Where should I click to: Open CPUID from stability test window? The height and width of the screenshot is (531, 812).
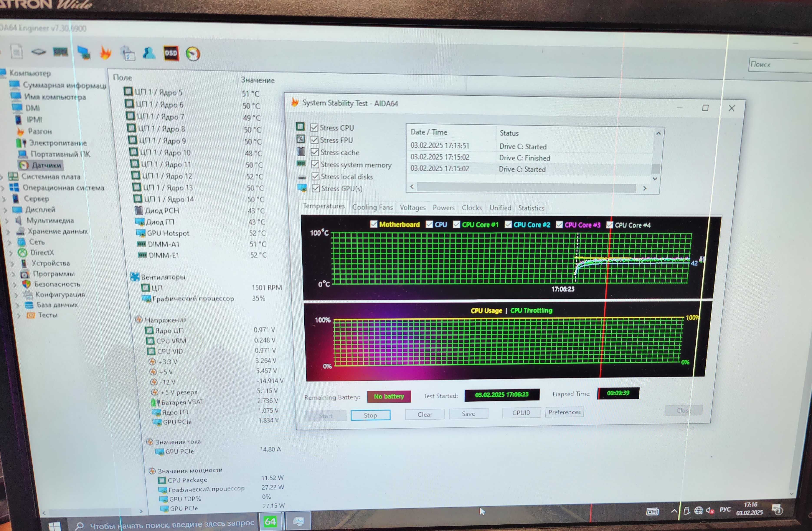[x=521, y=413]
